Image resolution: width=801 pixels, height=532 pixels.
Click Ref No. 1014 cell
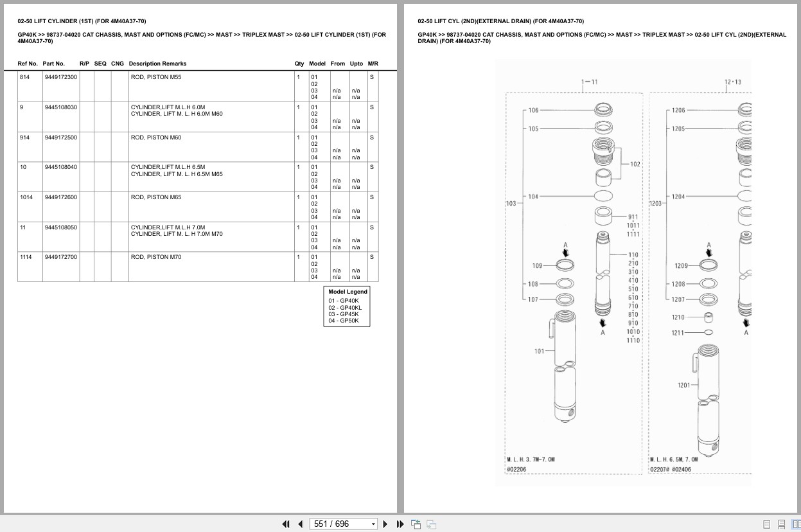[x=30, y=207]
